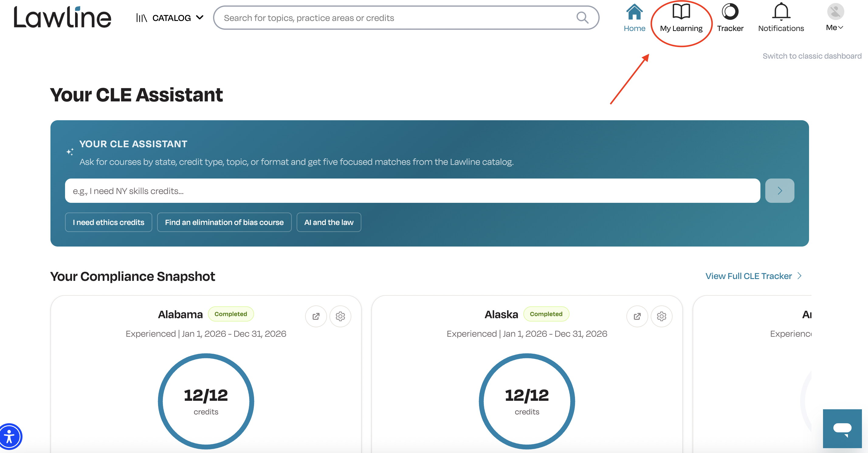Select the Alabama state title

pos(180,314)
